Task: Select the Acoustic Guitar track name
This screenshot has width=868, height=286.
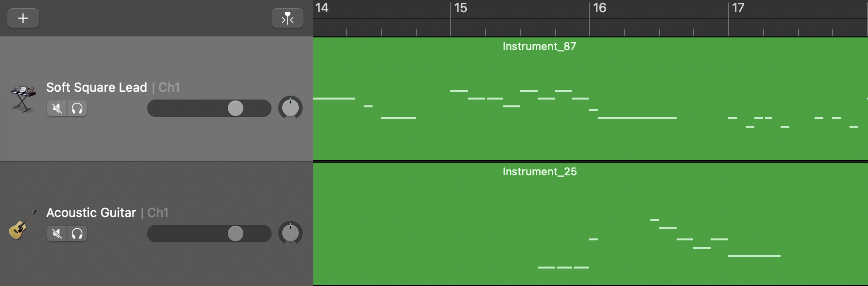Action: coord(91,213)
